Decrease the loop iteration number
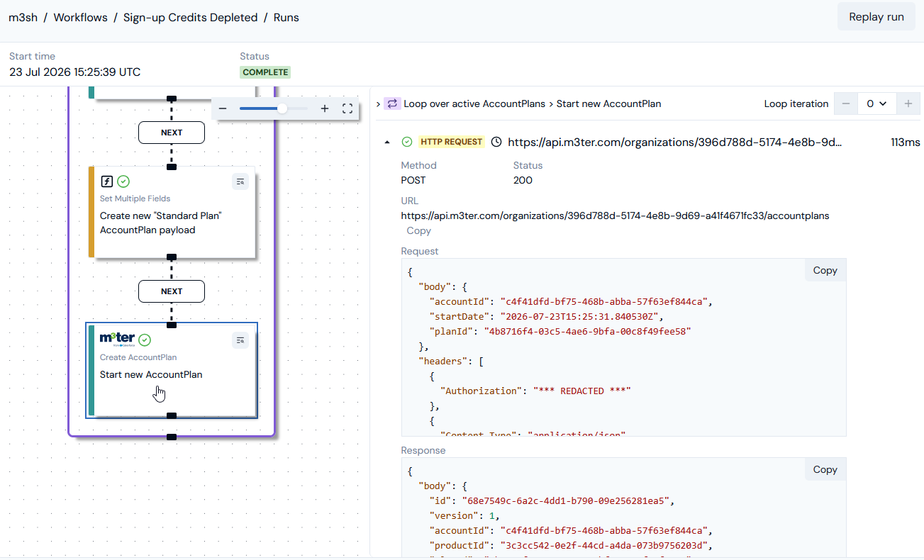 point(845,103)
